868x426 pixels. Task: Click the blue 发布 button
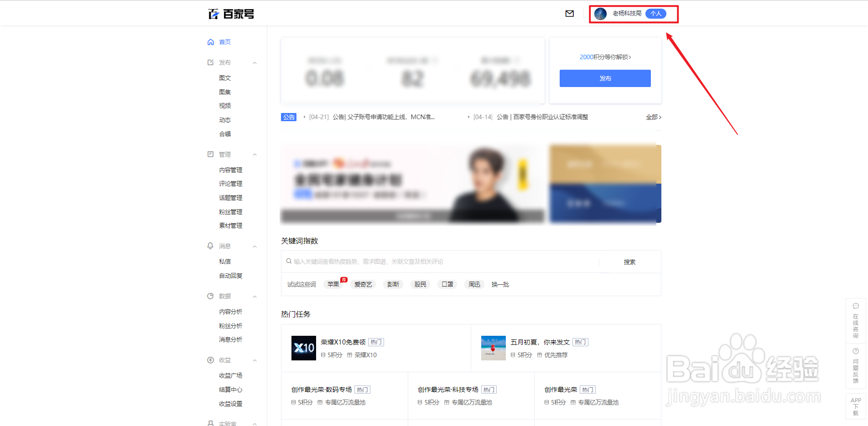click(x=605, y=78)
